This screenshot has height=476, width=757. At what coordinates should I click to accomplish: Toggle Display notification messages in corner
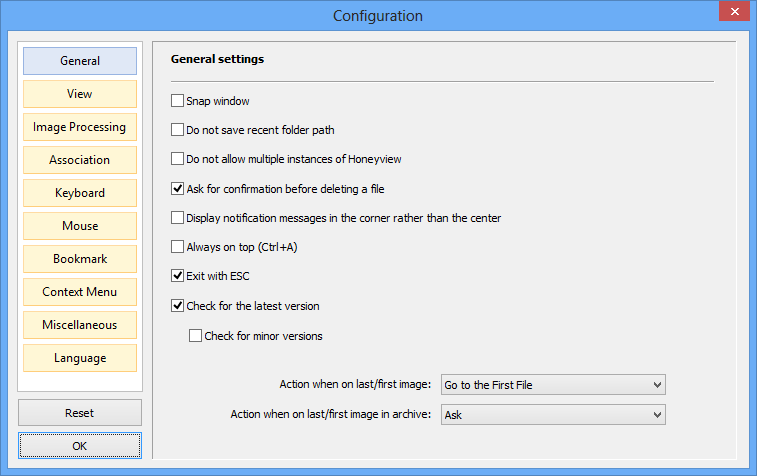pos(177,218)
